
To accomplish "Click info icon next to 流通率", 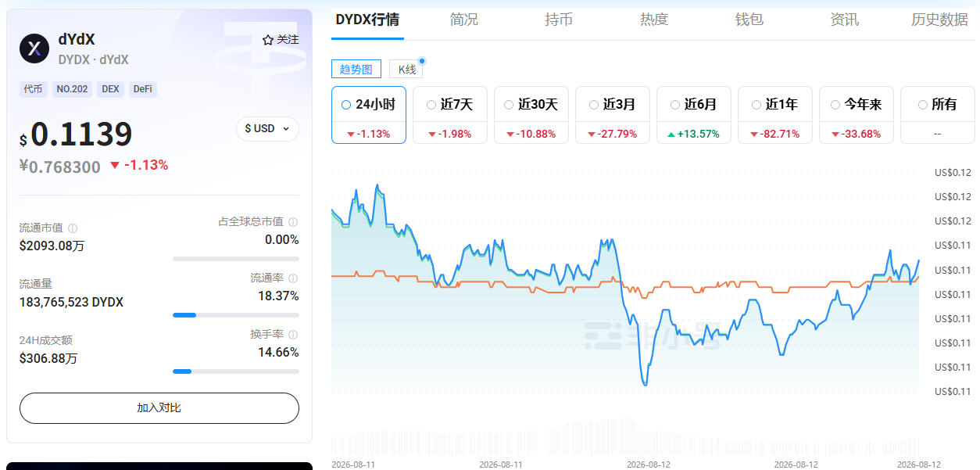I will click(x=293, y=278).
